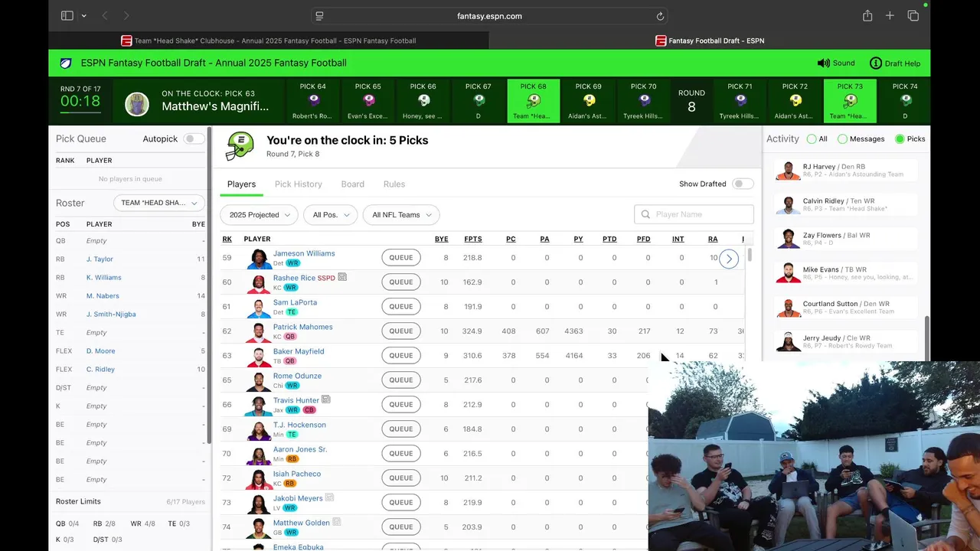The width and height of the screenshot is (980, 551).
Task: Select Messages activity radio button
Action: pos(842,139)
